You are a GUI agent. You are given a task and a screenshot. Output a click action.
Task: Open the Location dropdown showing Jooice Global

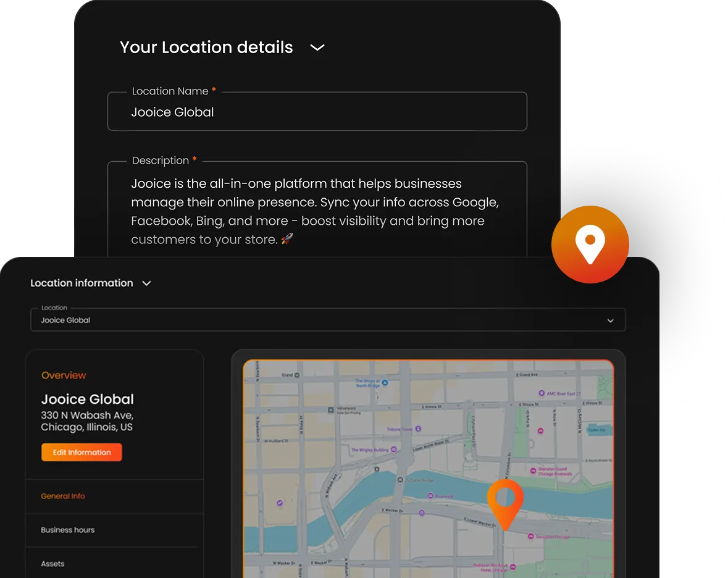pyautogui.click(x=328, y=320)
